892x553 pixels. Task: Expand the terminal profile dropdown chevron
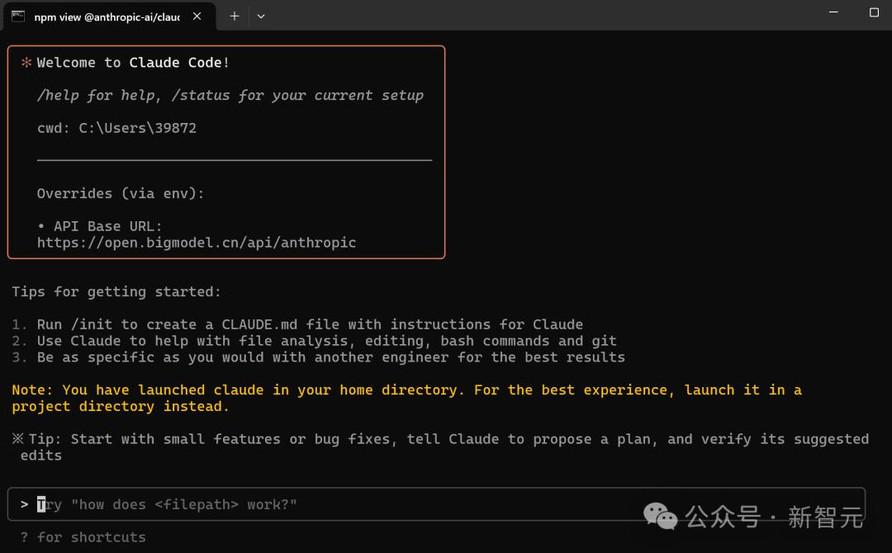tap(261, 16)
